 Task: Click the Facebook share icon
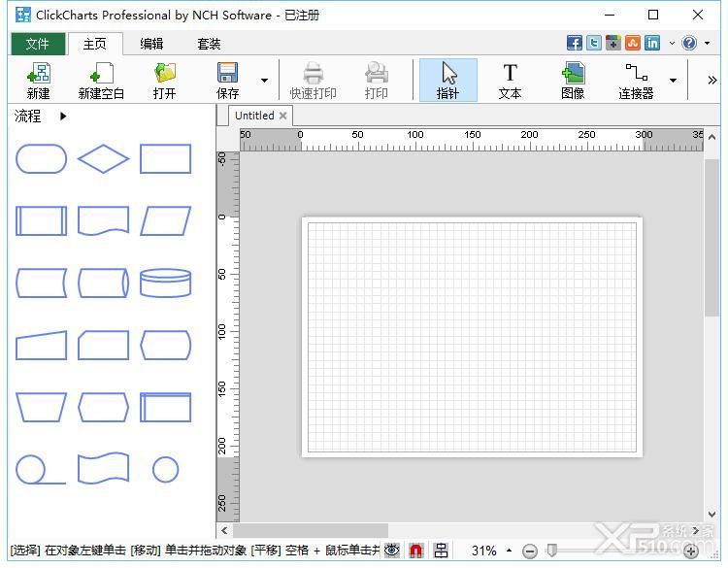(x=575, y=43)
